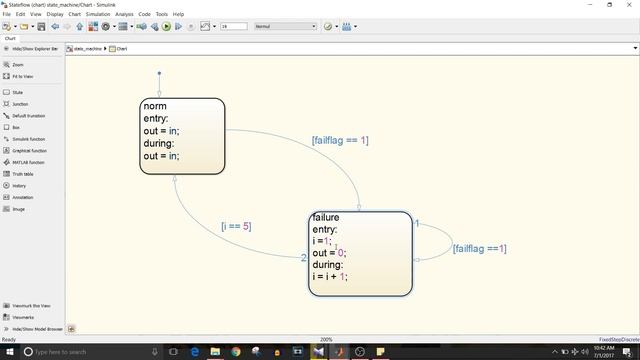The image size is (640, 360).
Task: Expand the Model Advisor dropdown arrow
Action: pyautogui.click(x=337, y=27)
